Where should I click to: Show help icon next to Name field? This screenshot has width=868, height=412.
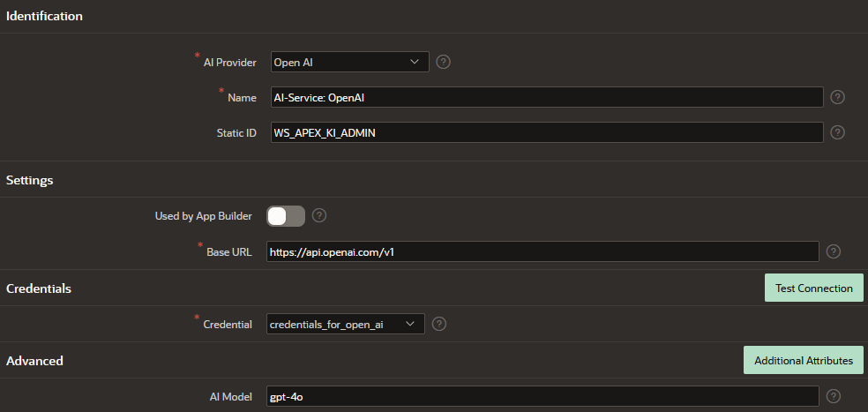pyautogui.click(x=837, y=97)
